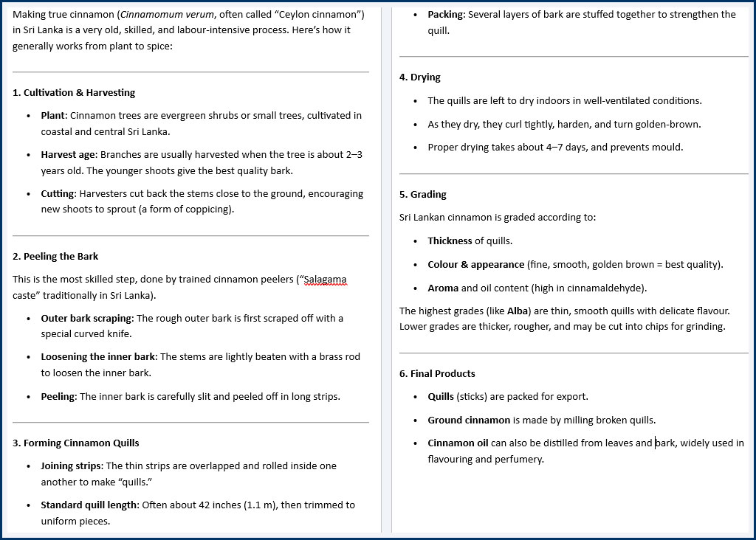Click the bold word "Thickness" under Grading
The width and height of the screenshot is (756, 540).
pyautogui.click(x=450, y=241)
